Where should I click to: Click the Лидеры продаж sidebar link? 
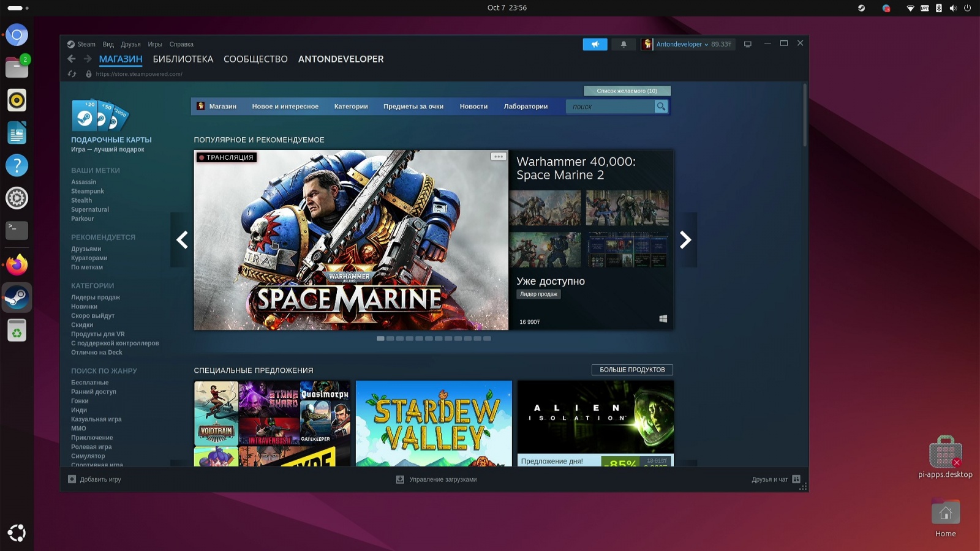coord(96,298)
